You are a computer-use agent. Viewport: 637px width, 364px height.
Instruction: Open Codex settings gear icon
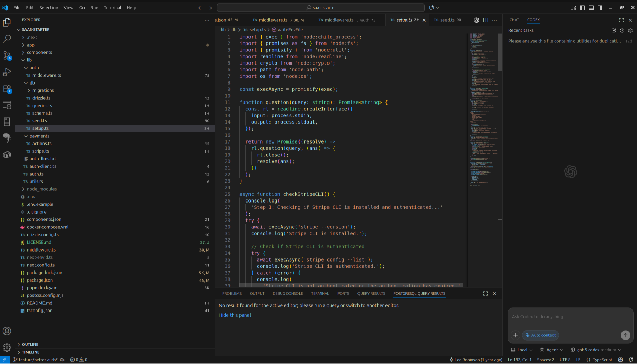630,30
